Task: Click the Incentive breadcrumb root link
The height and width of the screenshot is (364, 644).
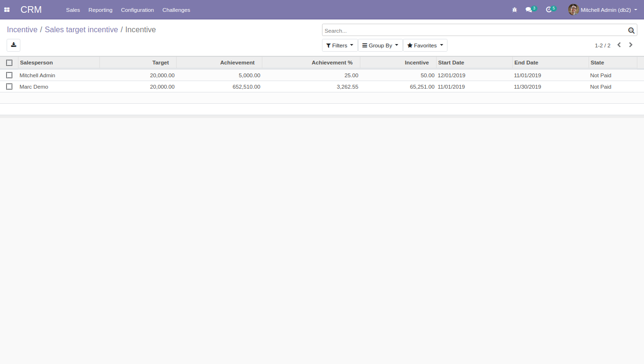Action: click(x=22, y=29)
